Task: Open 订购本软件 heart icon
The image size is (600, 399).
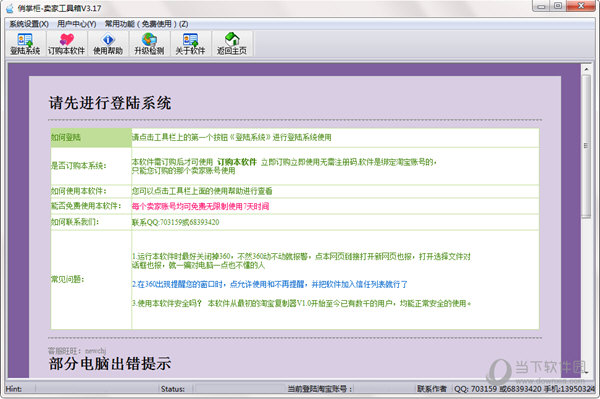Action: coord(67,44)
